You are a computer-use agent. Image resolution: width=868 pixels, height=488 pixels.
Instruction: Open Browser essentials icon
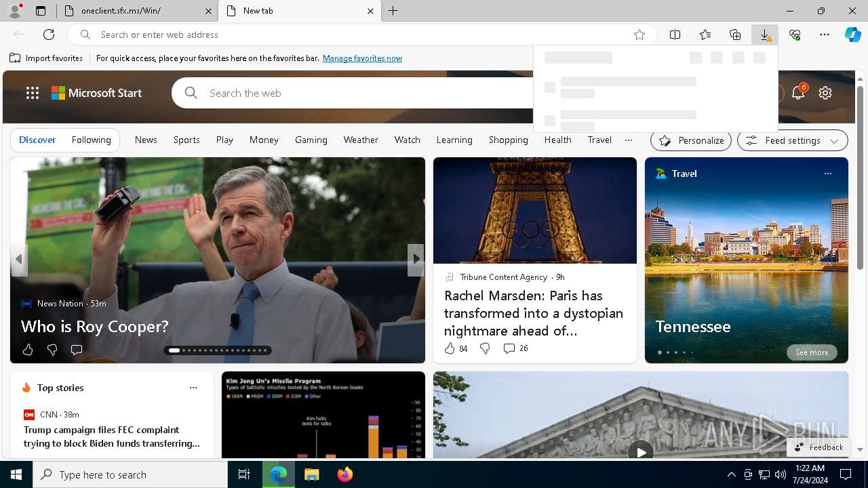tap(795, 35)
